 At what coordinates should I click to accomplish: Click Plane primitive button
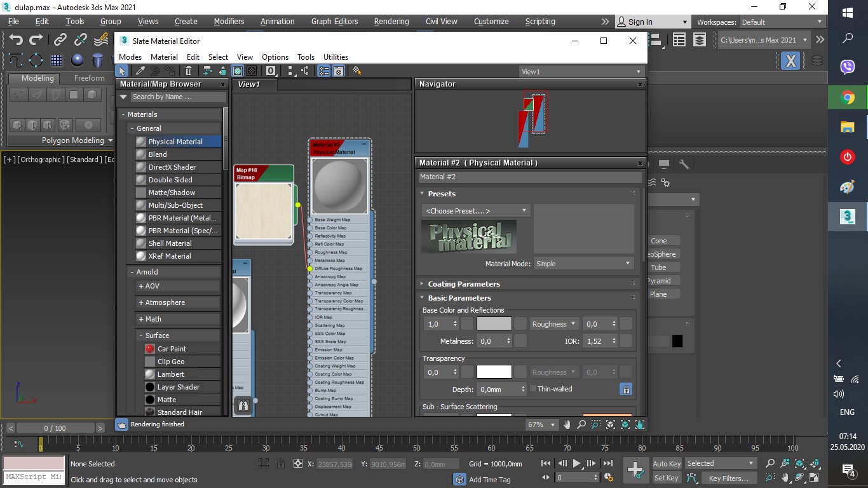[658, 294]
